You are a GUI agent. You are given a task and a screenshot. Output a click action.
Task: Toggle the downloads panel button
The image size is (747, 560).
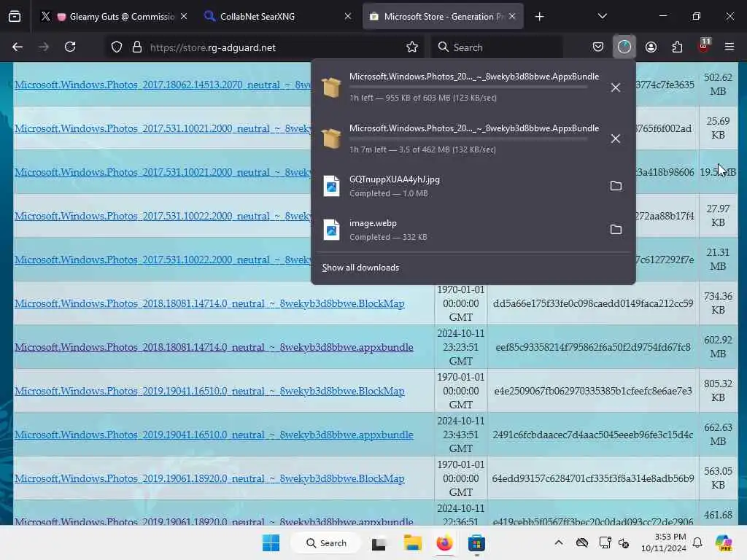click(624, 47)
